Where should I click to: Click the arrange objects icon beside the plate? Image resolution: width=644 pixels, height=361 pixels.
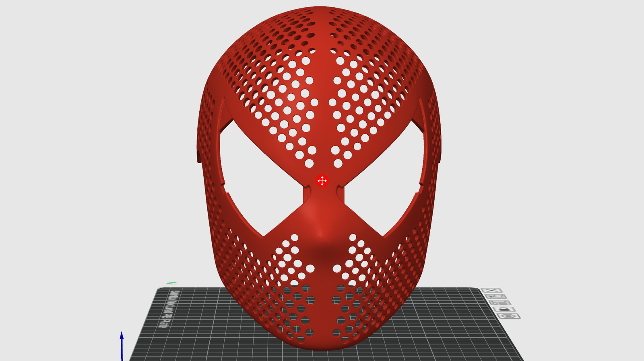501,303
